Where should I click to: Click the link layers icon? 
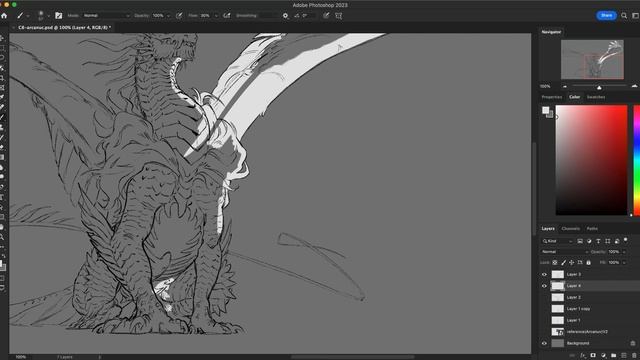(x=573, y=356)
